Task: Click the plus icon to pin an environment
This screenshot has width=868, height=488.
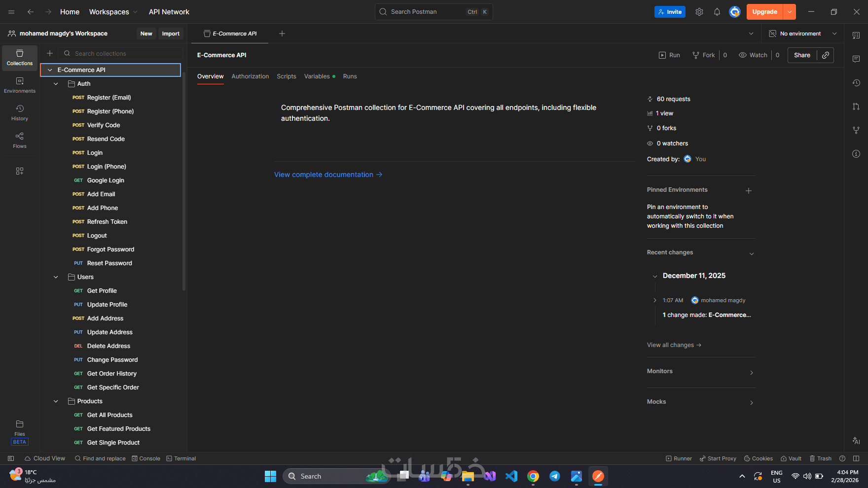Action: (749, 191)
